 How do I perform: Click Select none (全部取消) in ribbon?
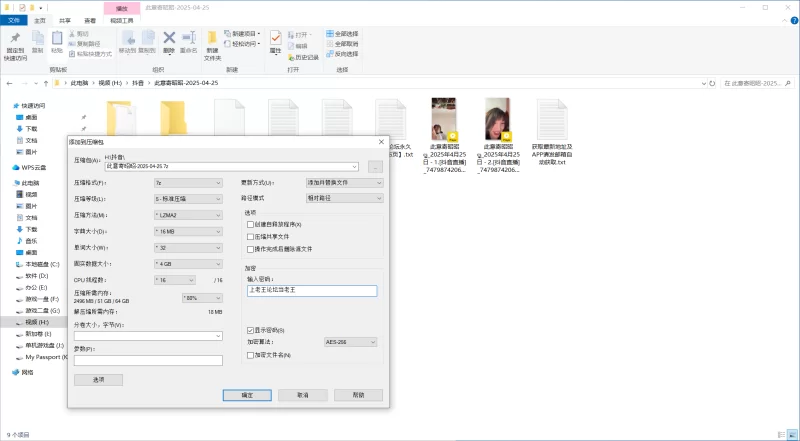(x=342, y=44)
